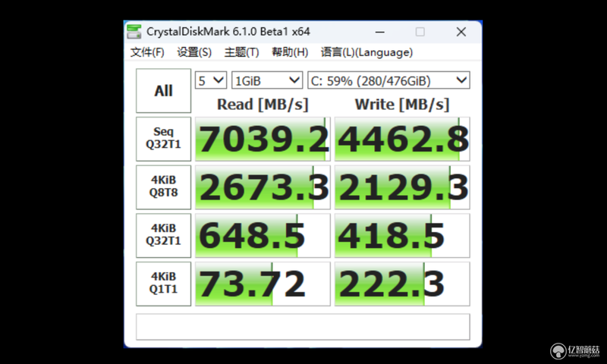Start the Seq Q32T1 test
This screenshot has height=364, width=607.
click(x=163, y=139)
